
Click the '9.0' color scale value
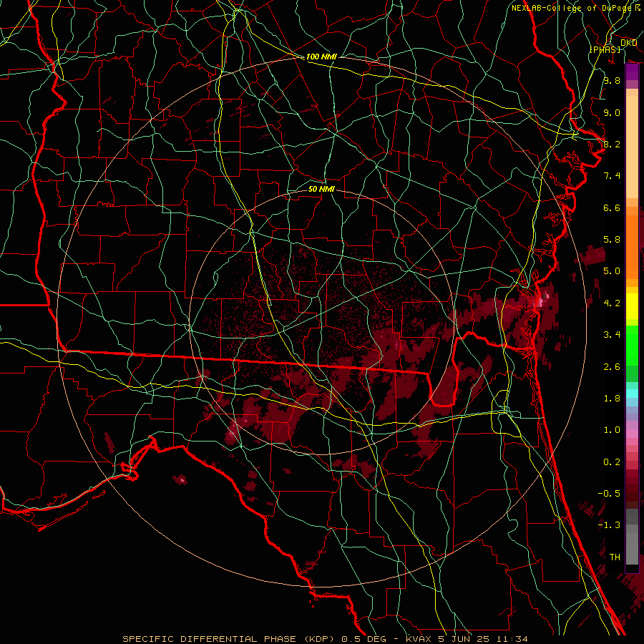point(612,112)
